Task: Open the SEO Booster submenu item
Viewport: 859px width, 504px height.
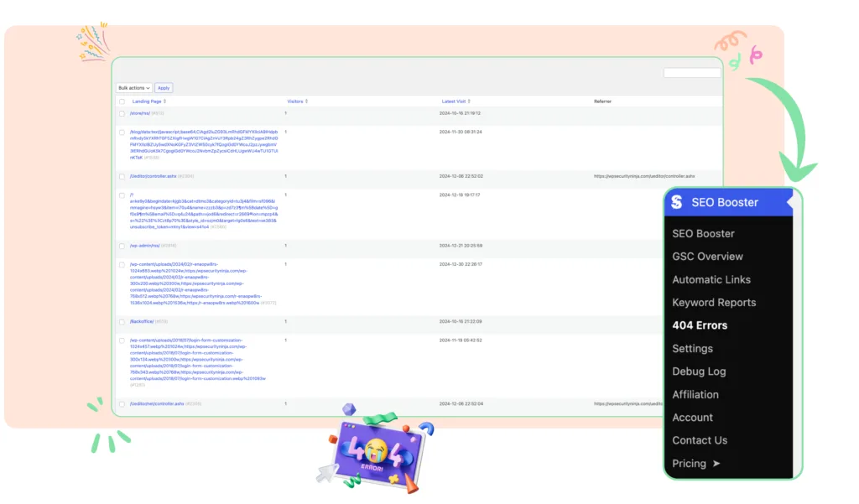Action: (x=703, y=233)
